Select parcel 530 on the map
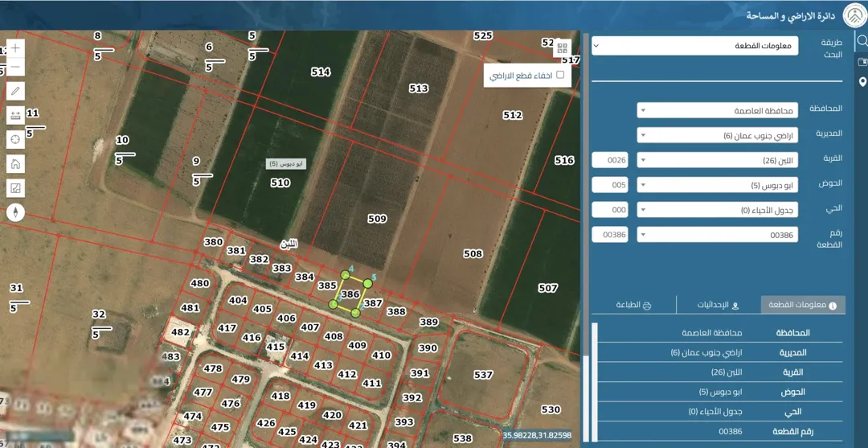 click(x=551, y=409)
